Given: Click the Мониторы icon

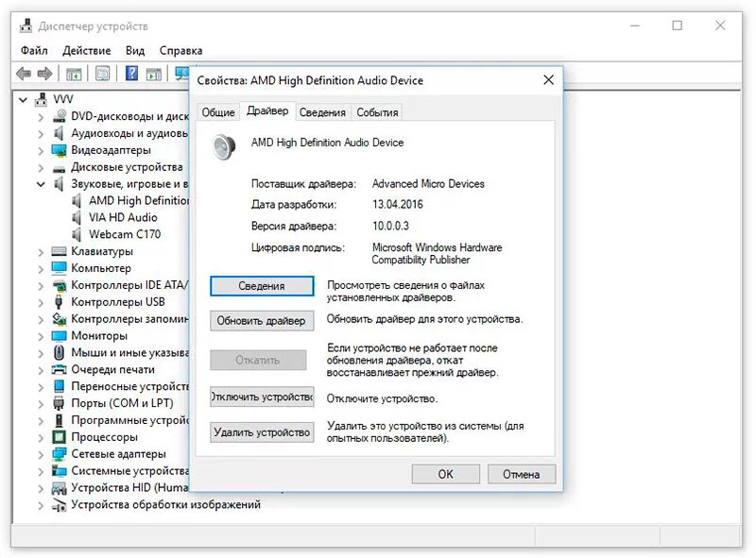Looking at the screenshot, I should (59, 335).
